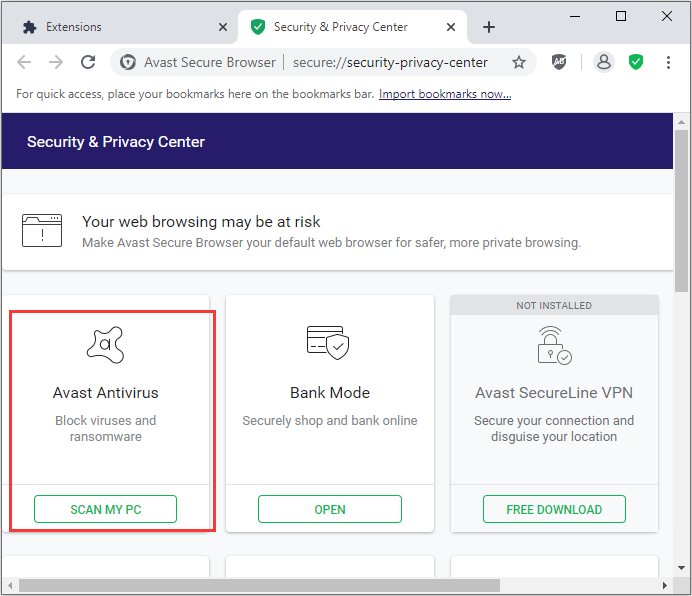
Task: Click the Security & Privacy Center header title
Action: (116, 142)
